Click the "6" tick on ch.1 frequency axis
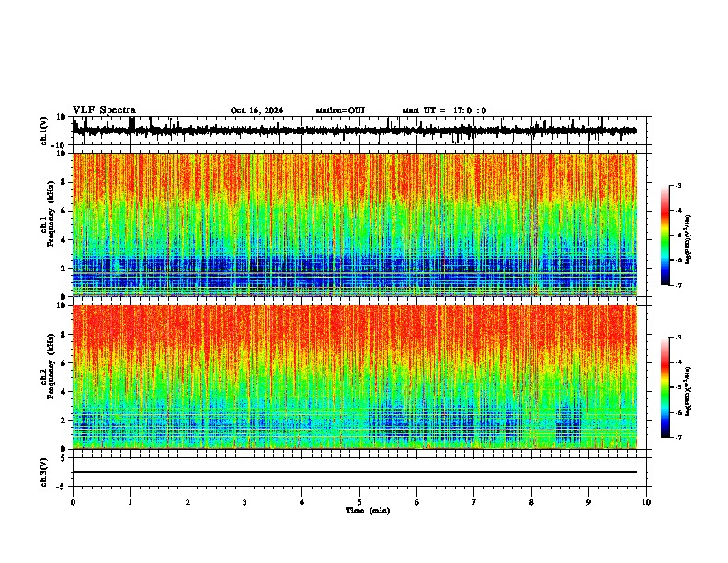The image size is (728, 563). click(64, 211)
